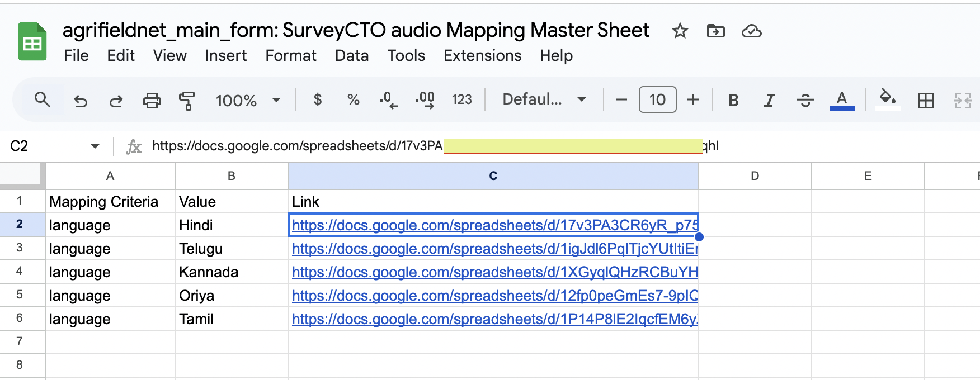Undo the last action
The height and width of the screenshot is (380, 980).
(81, 101)
